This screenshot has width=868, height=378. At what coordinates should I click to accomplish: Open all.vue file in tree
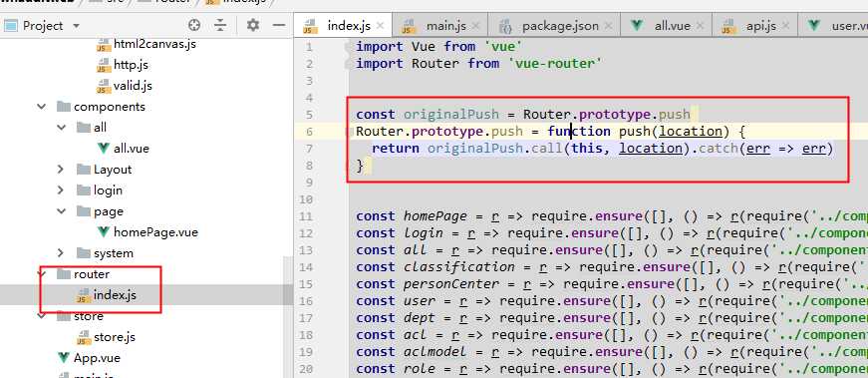tap(132, 149)
